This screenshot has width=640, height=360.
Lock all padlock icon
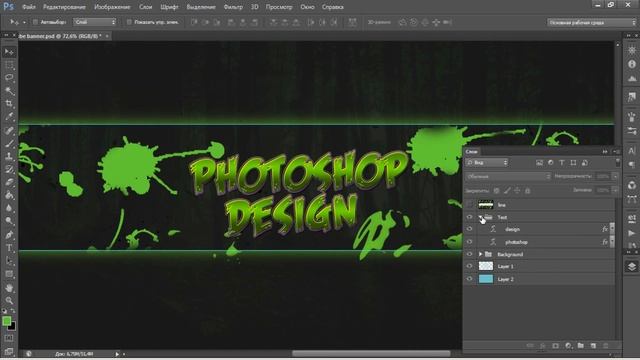click(527, 191)
